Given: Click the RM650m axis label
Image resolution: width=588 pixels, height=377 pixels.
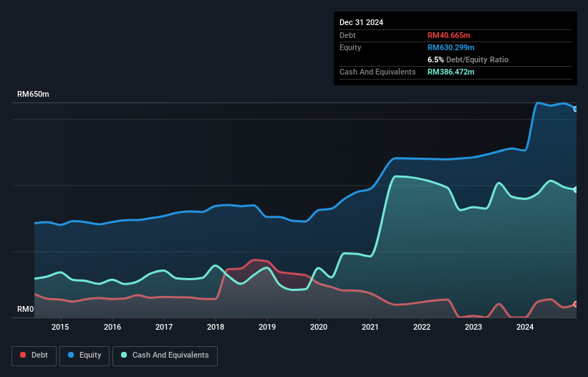Looking at the screenshot, I should 33,94.
